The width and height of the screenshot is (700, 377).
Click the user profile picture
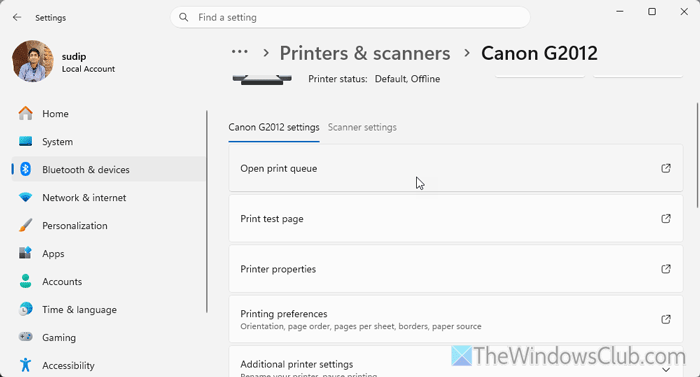pos(33,61)
